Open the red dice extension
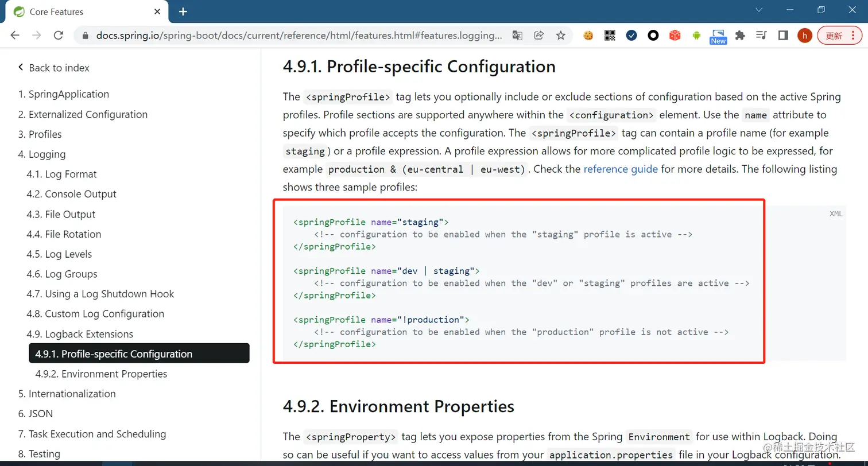This screenshot has width=868, height=466. pyautogui.click(x=675, y=36)
